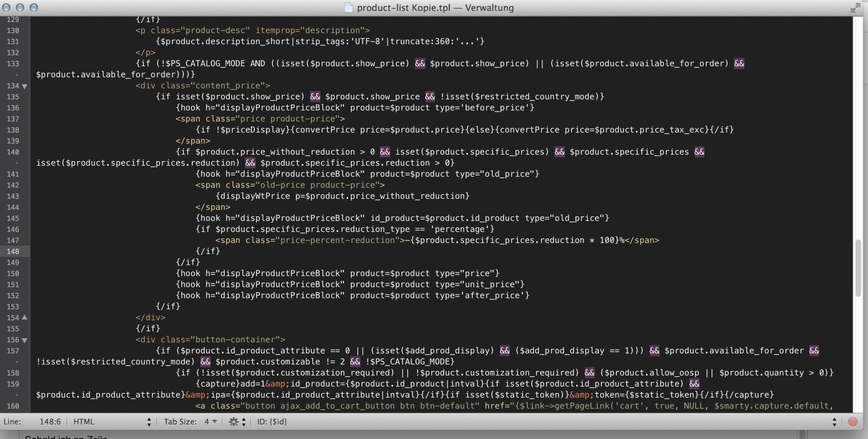Click the stepper arrows at far right status bar
The image size is (868, 439).
(x=834, y=422)
